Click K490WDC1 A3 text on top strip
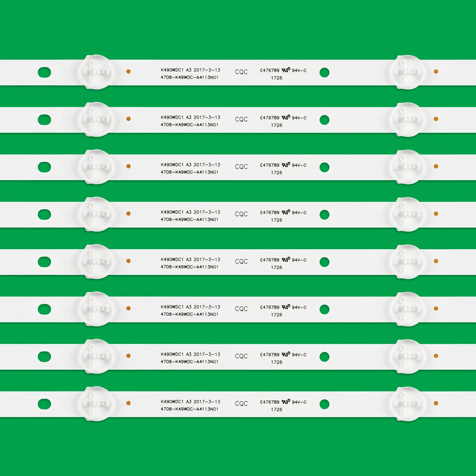 click(176, 70)
